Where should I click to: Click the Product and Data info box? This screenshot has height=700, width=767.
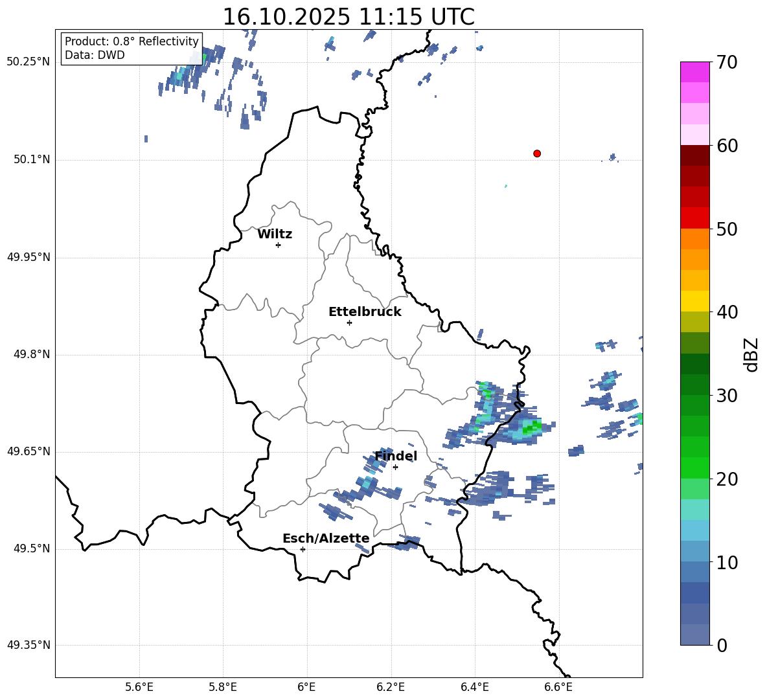coord(132,49)
